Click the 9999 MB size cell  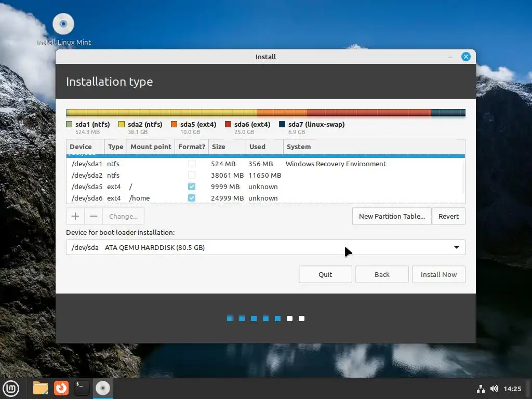tap(225, 187)
